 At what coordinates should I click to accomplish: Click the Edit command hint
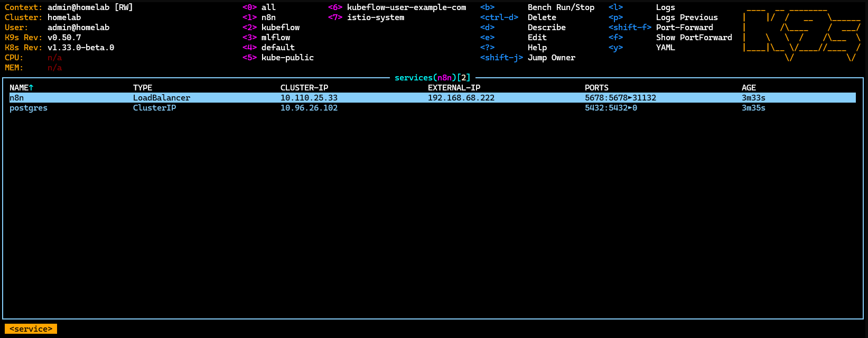pos(537,38)
